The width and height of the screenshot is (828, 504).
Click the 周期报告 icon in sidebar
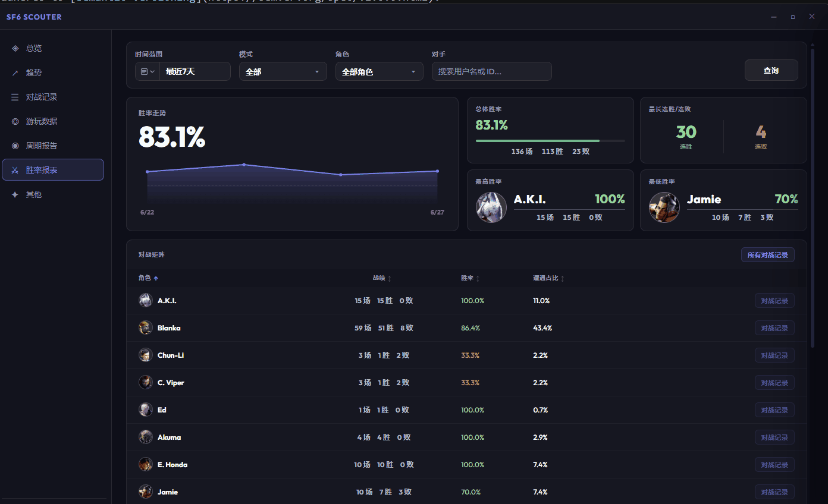[x=15, y=146]
